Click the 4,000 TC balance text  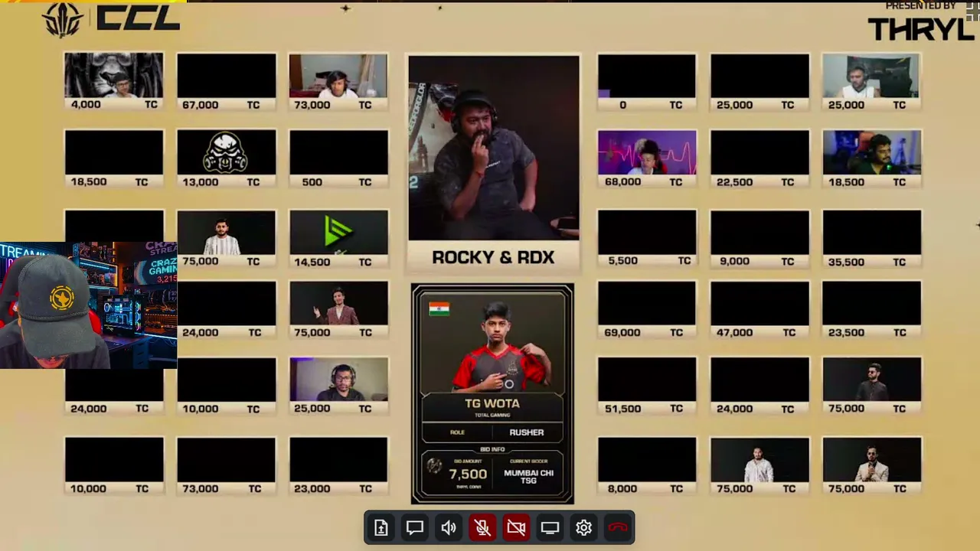coord(113,105)
